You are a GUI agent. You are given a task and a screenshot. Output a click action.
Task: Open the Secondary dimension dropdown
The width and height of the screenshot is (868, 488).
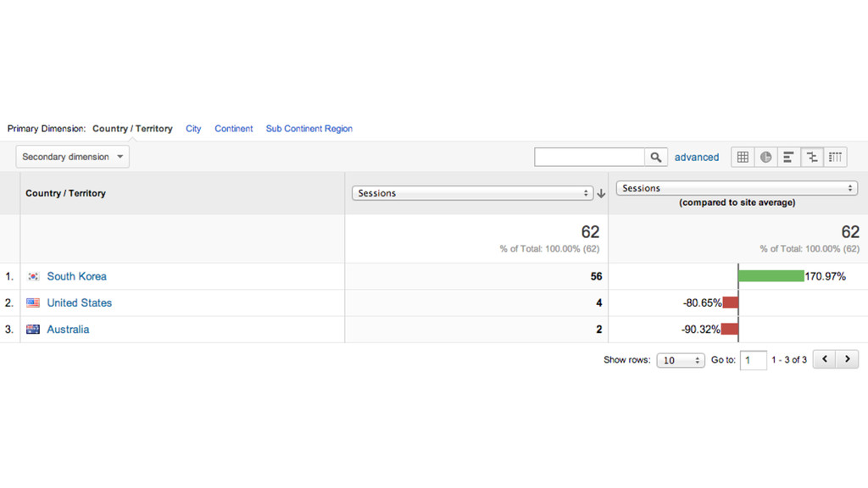[73, 157]
